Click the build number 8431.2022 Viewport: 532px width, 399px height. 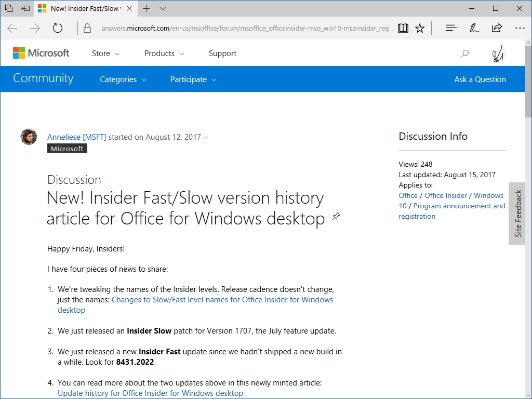tap(135, 362)
